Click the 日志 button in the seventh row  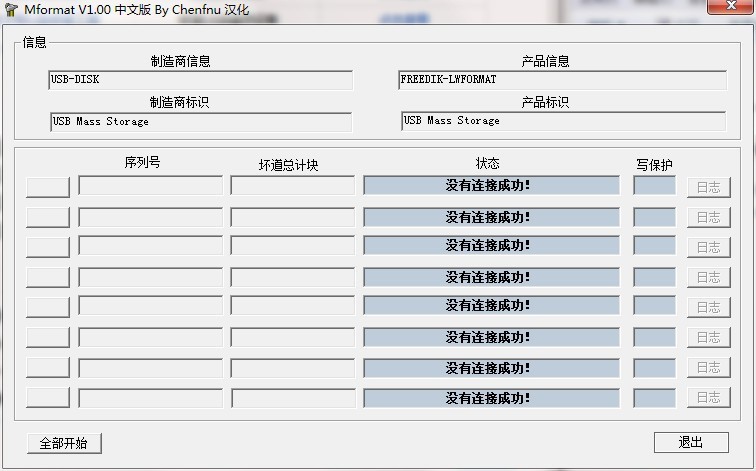[709, 367]
